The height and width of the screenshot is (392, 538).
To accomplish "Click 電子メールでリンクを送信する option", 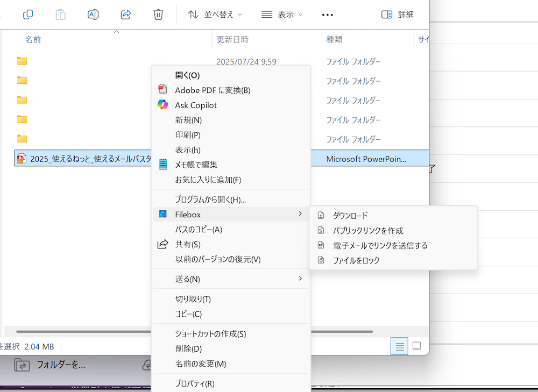I will tap(380, 246).
